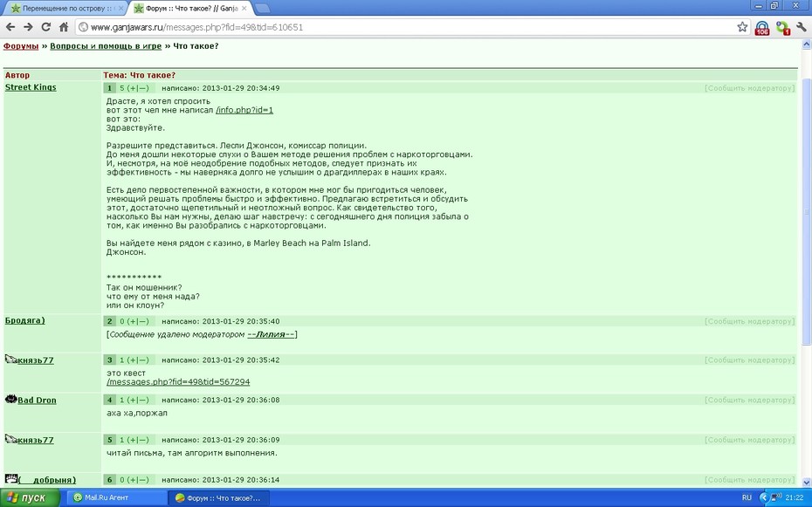This screenshot has width=812, height=507.
Task: Report post 3 to moderator
Action: pyautogui.click(x=749, y=360)
